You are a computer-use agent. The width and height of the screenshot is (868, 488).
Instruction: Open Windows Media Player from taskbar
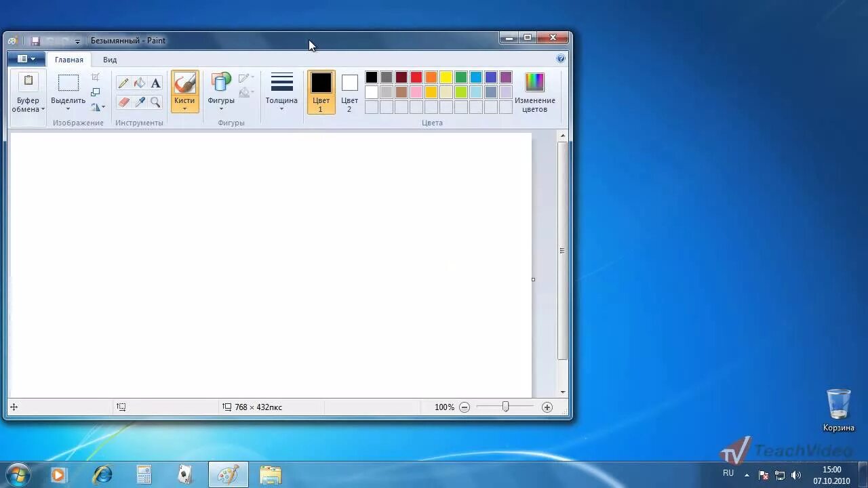click(x=58, y=475)
